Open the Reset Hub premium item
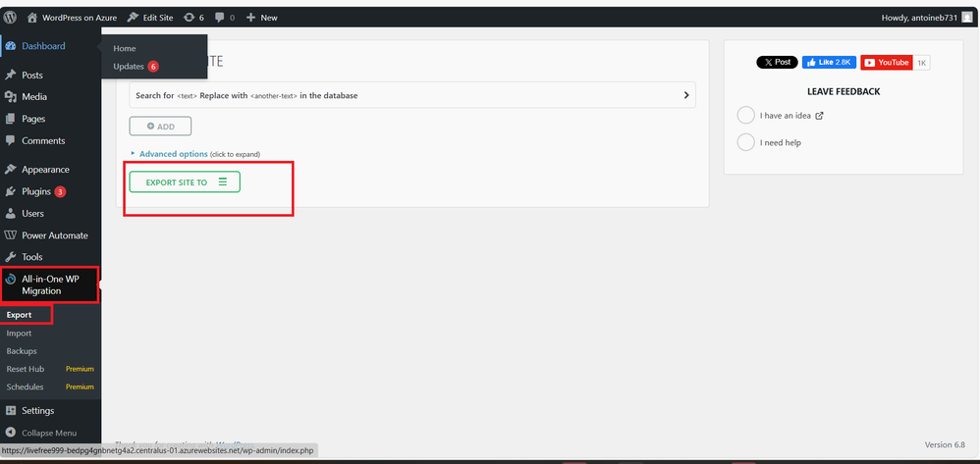The image size is (980, 464). click(x=50, y=369)
